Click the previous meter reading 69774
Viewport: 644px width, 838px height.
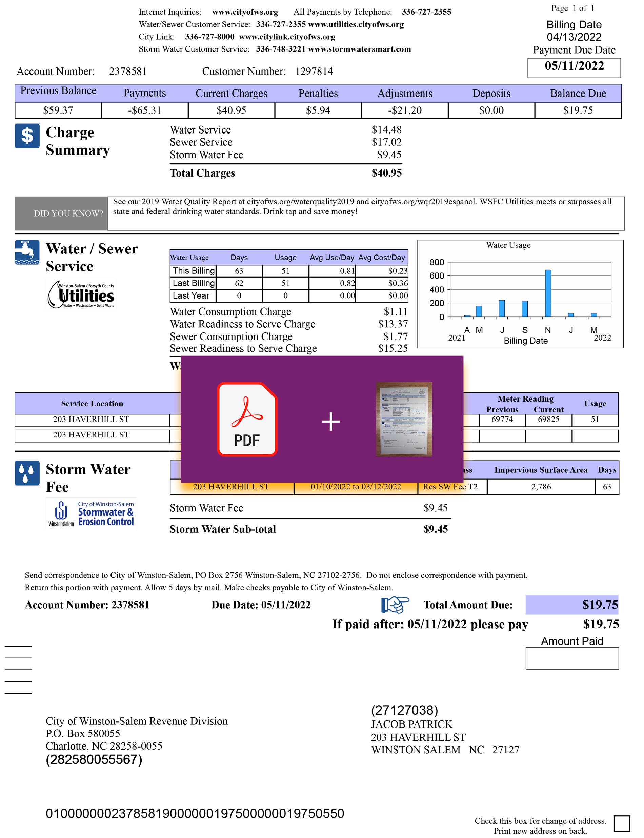coord(502,419)
